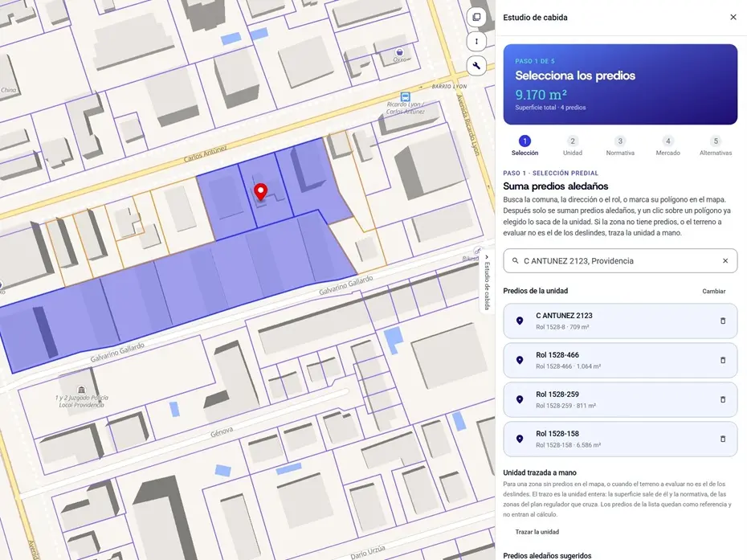Click the Darío Urzúa street label

367,553
